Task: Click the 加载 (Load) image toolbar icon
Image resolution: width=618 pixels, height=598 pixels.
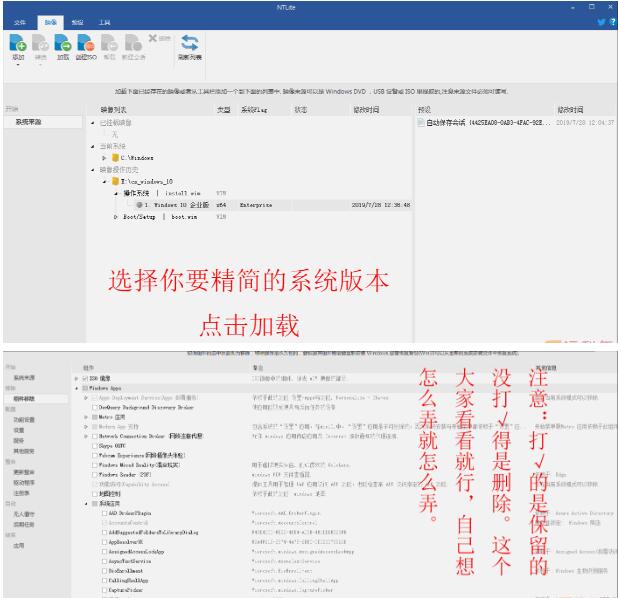Action: coord(63,43)
